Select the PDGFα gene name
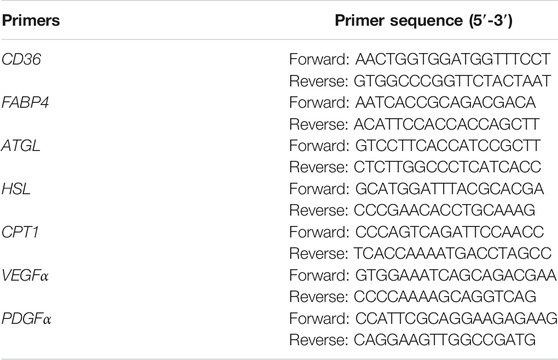Image resolution: width=558 pixels, height=360 pixels. click(x=26, y=318)
